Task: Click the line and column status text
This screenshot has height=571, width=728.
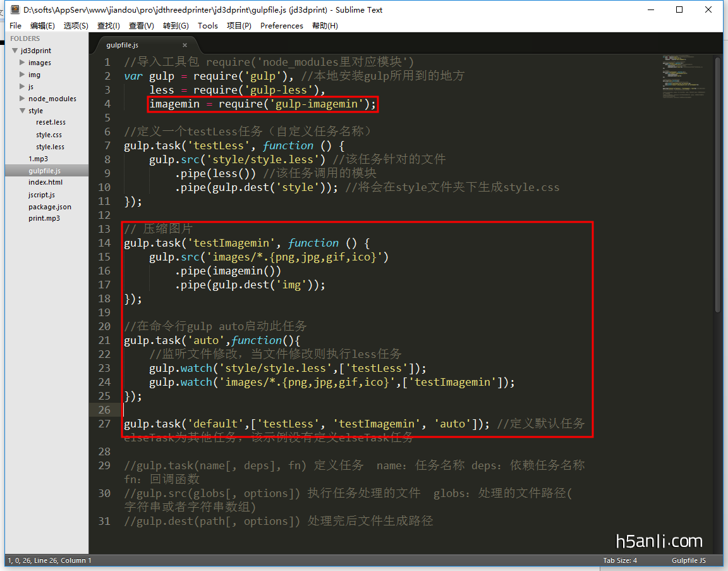Action: [x=50, y=560]
